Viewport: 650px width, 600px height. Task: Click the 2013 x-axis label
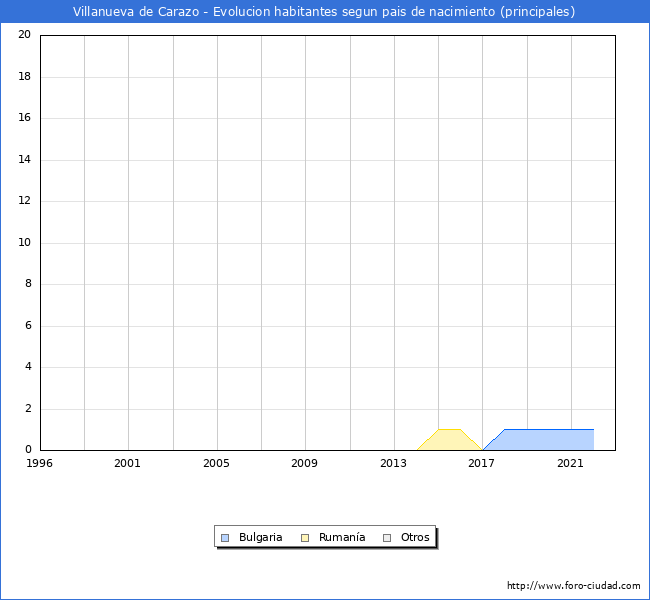click(393, 463)
